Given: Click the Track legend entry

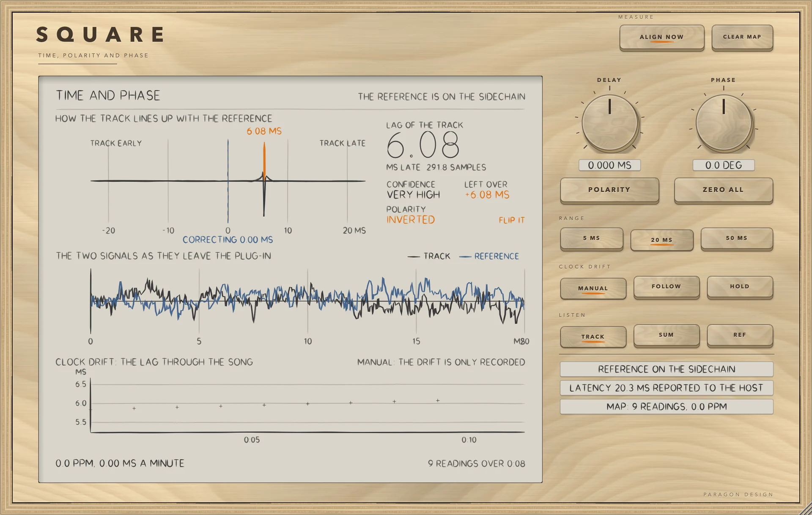Looking at the screenshot, I should (x=429, y=256).
